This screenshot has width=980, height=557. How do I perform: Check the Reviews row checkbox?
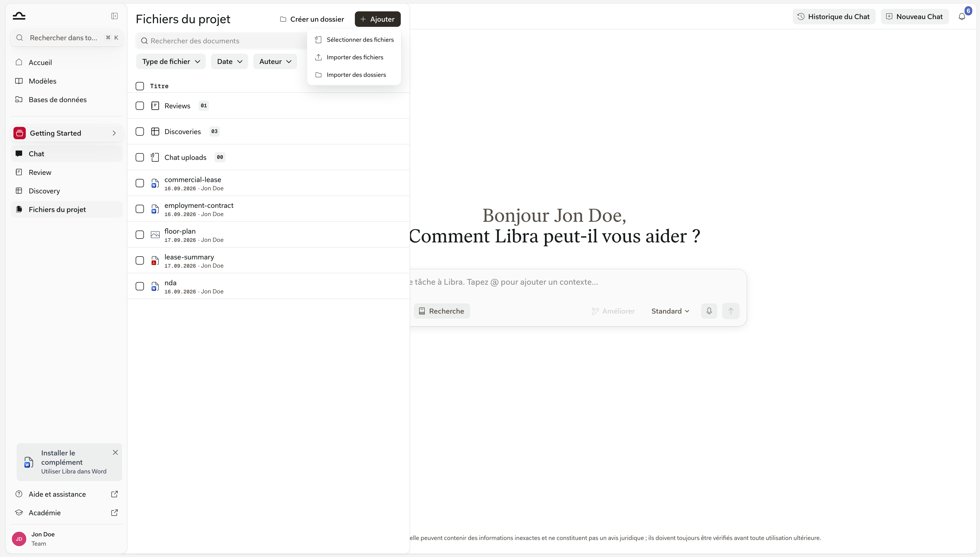tap(140, 106)
